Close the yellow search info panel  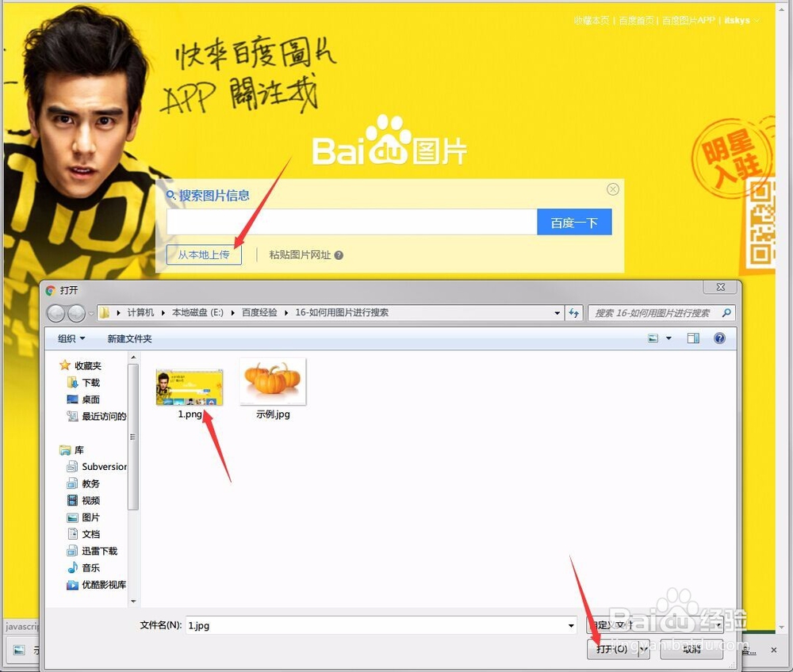coord(612,189)
